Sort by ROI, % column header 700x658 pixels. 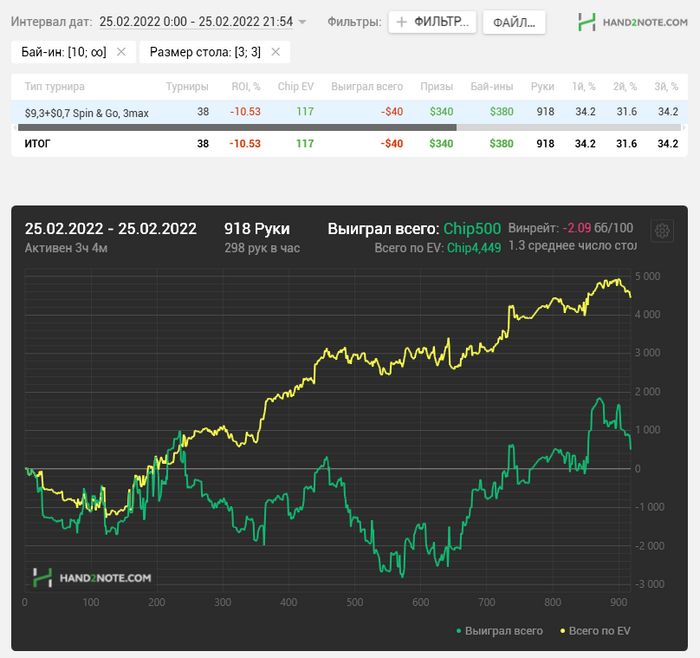click(x=246, y=87)
